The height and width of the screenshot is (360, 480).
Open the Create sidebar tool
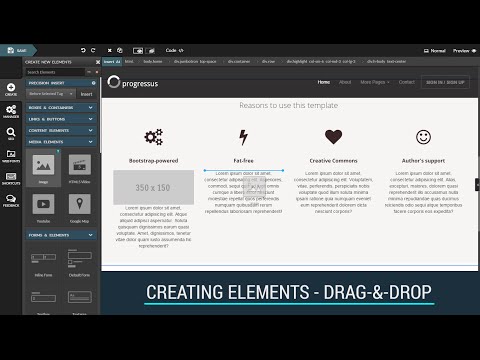coord(11,90)
